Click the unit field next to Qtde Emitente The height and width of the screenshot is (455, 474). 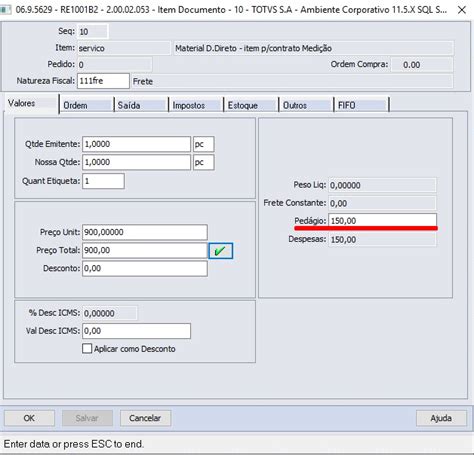coord(204,144)
